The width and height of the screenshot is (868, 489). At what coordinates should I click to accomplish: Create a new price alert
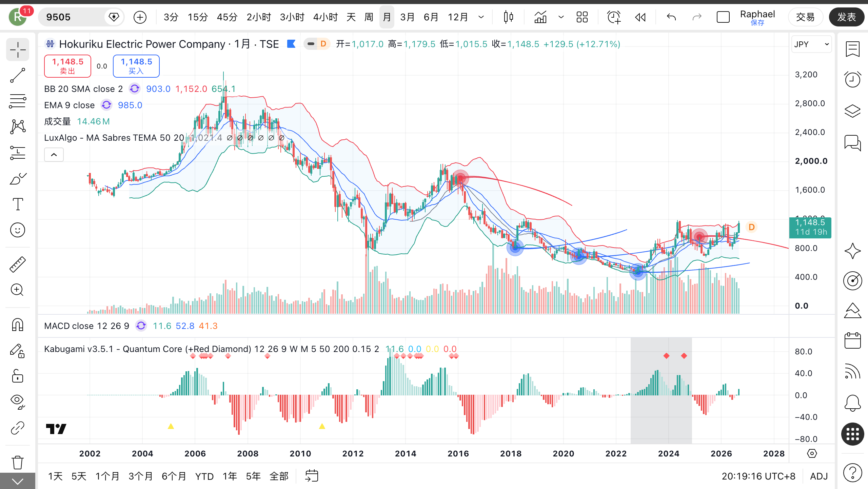click(614, 17)
